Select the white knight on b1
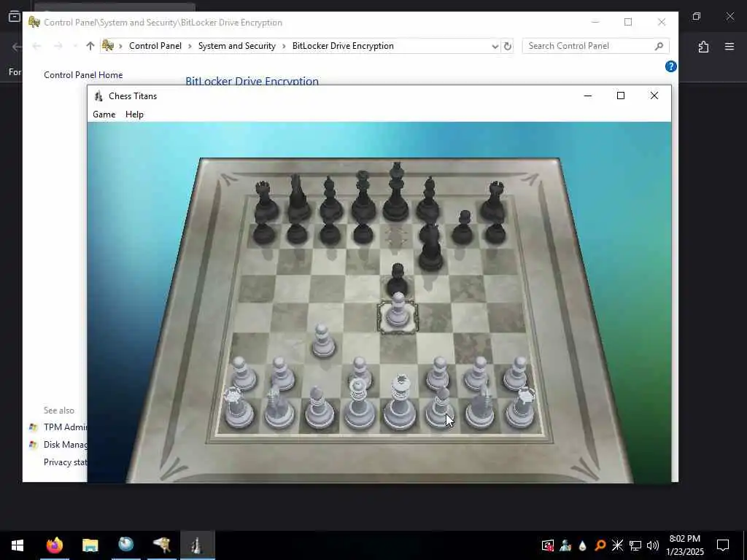Screen dimensions: 747x560 pyautogui.click(x=279, y=407)
